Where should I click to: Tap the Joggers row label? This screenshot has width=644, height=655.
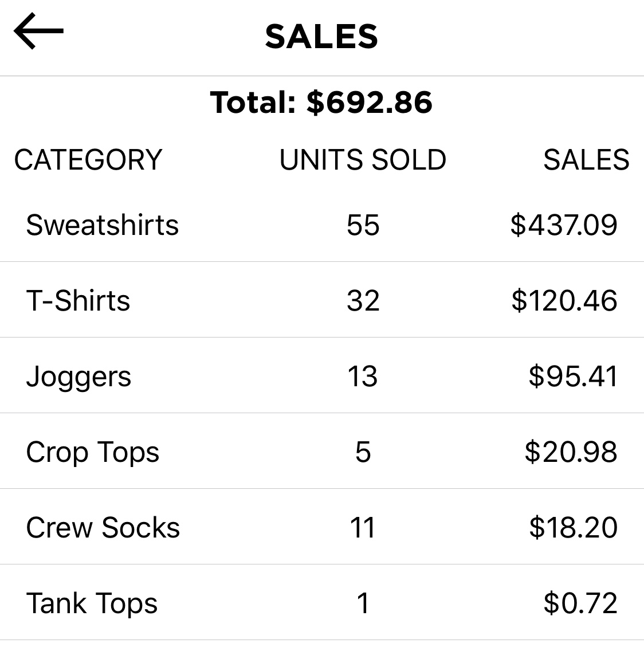(x=78, y=376)
